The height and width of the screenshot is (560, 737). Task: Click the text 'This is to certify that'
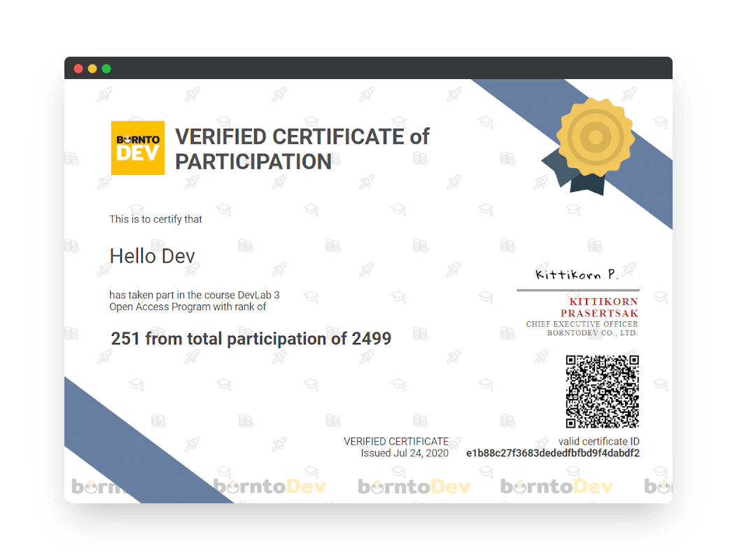[x=155, y=219]
